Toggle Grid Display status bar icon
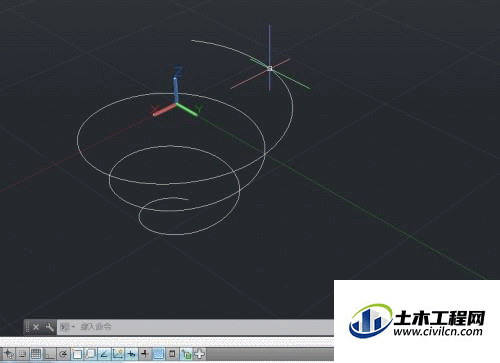The width and height of the screenshot is (500, 363). click(36, 354)
